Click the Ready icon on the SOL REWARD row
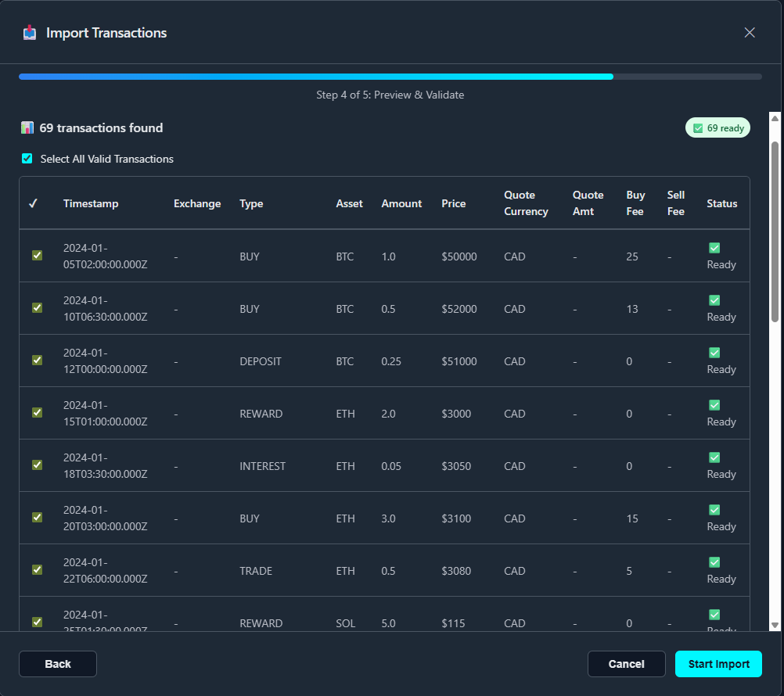 714,615
